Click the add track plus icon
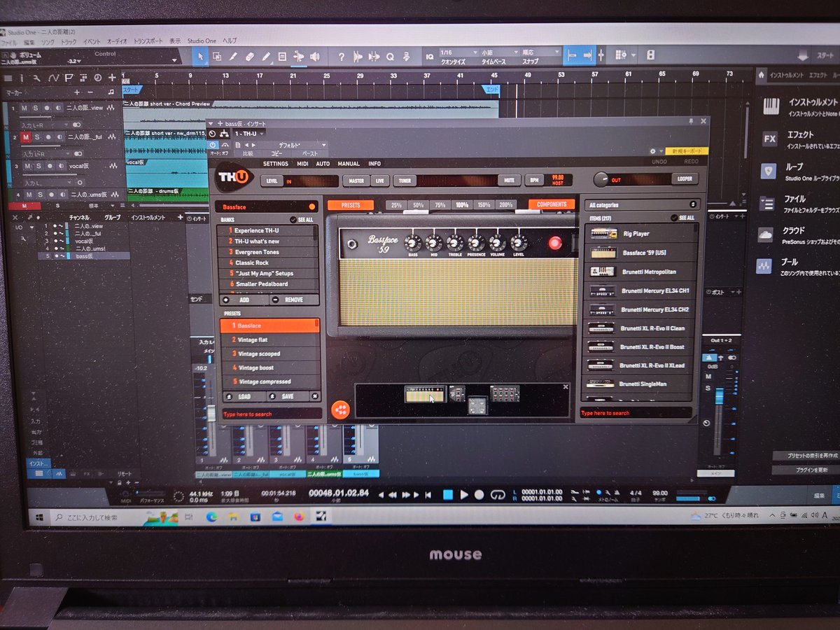Viewport: 840px width, 630px height. (x=112, y=77)
